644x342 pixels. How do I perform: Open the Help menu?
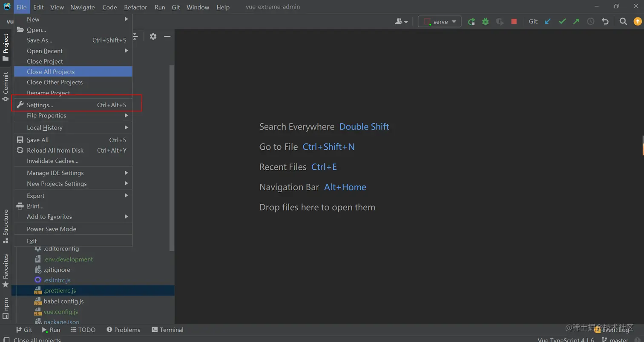(223, 7)
